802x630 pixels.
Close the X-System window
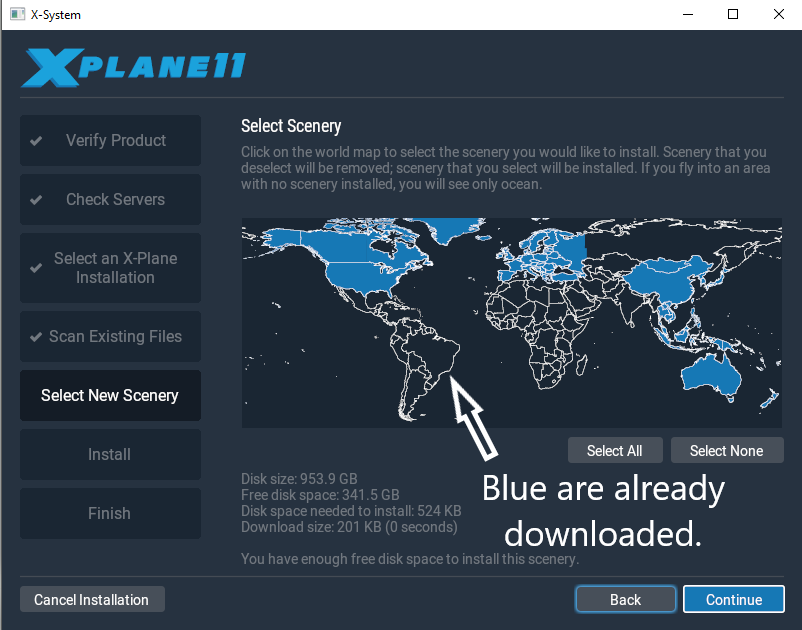[x=778, y=14]
